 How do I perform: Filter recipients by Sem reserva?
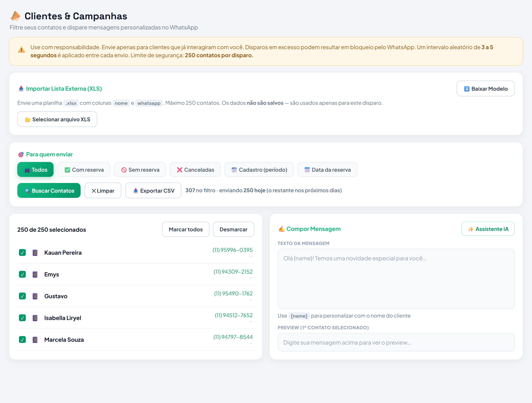tap(140, 169)
